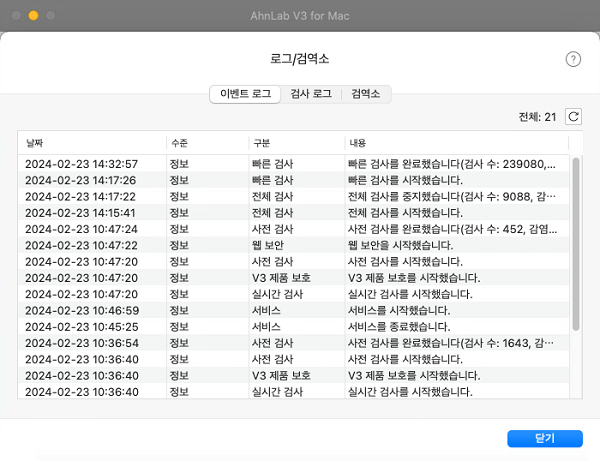Select the 2024-02-23 14:17:26 date cell
The width and height of the screenshot is (600, 461).
click(81, 180)
